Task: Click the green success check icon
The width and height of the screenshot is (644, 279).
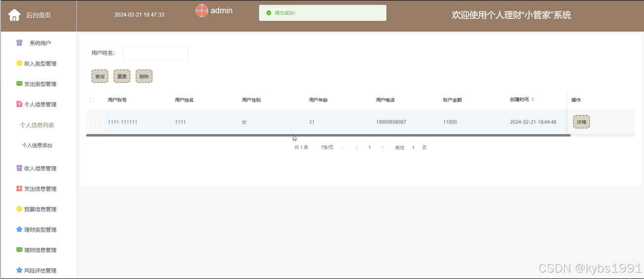Action: [x=269, y=13]
